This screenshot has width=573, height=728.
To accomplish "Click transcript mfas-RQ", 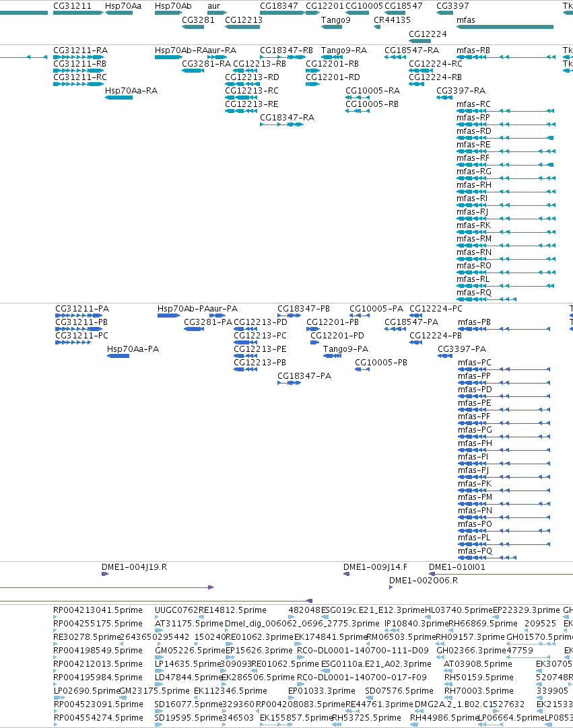I will 486,299.
